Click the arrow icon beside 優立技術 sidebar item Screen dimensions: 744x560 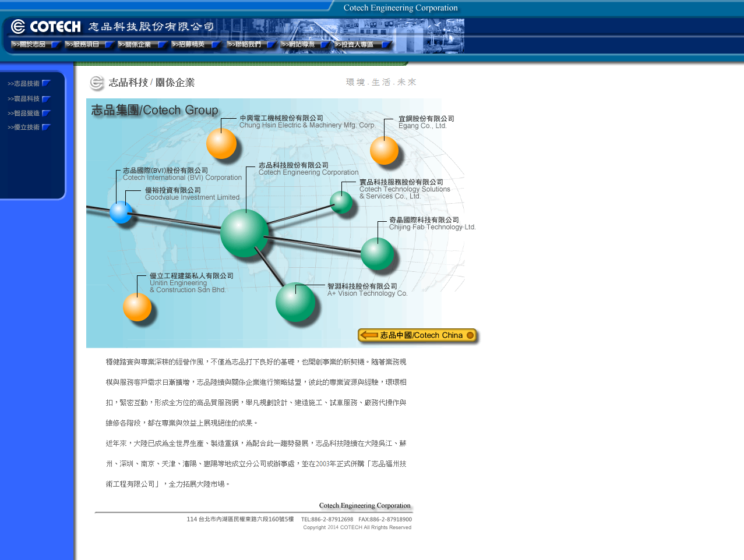coord(47,127)
